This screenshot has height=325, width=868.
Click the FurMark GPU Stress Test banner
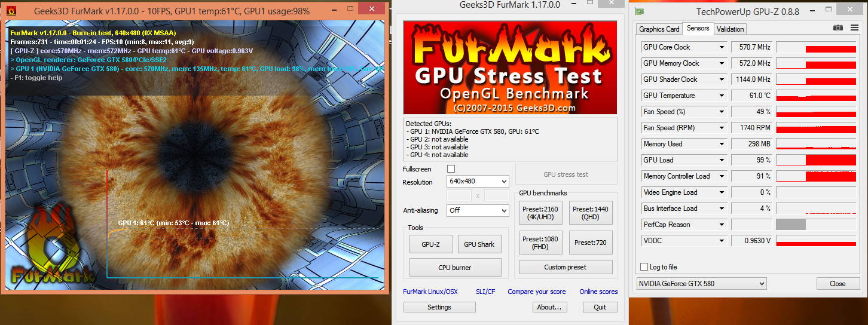[x=510, y=67]
